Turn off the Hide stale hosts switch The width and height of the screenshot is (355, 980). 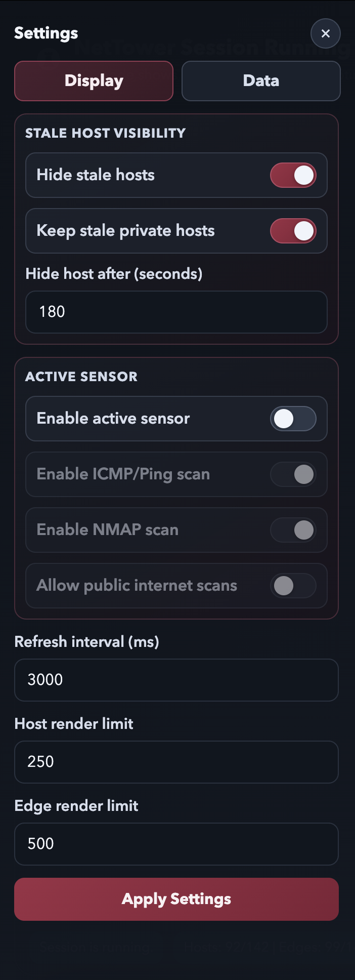[x=293, y=175]
